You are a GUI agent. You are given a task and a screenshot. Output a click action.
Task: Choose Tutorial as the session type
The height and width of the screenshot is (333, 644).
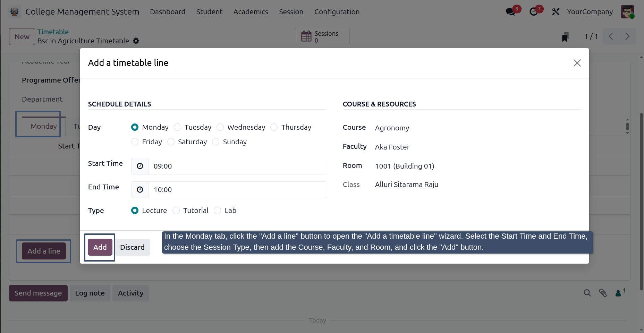[176, 211]
